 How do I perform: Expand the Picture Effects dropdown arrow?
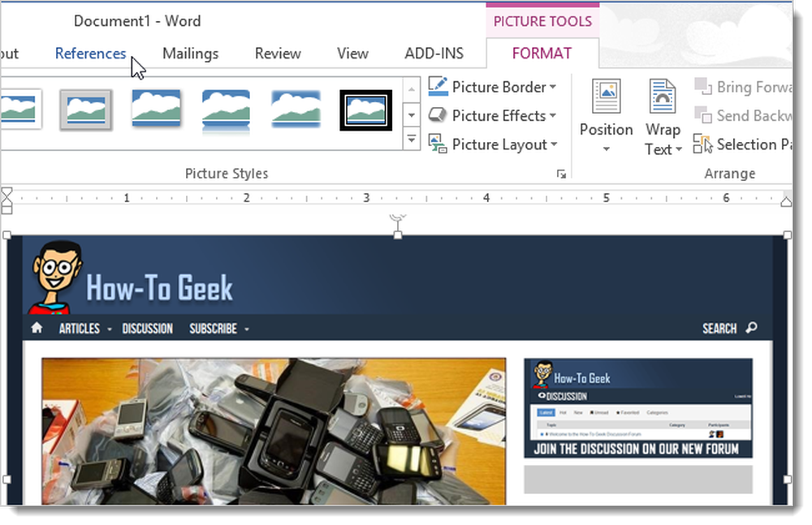pyautogui.click(x=552, y=115)
